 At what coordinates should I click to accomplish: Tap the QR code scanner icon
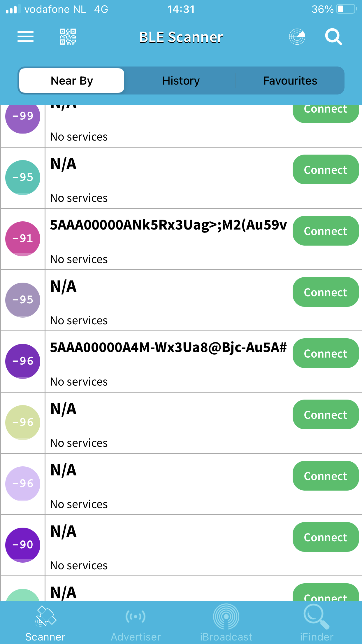pyautogui.click(x=68, y=37)
